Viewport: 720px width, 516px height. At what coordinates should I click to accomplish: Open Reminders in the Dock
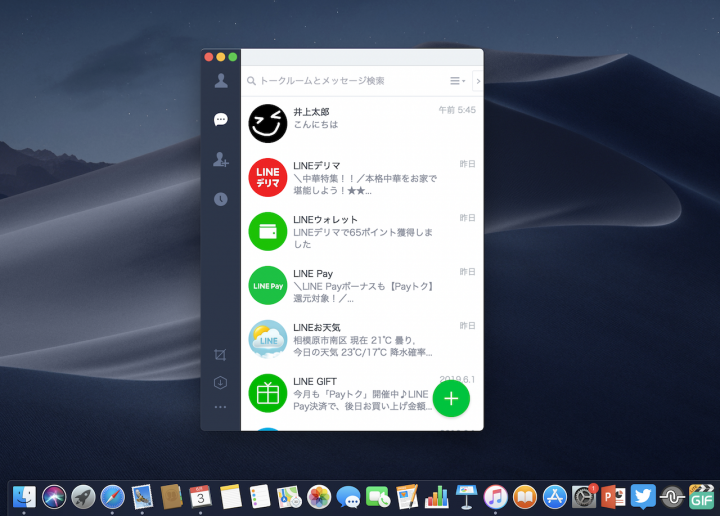coord(260,497)
